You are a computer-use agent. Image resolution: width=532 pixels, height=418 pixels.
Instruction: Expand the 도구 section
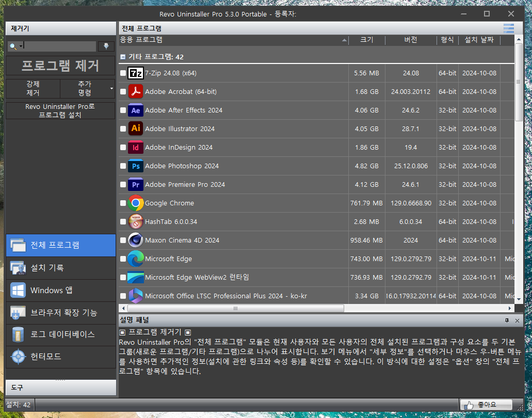pos(61,388)
